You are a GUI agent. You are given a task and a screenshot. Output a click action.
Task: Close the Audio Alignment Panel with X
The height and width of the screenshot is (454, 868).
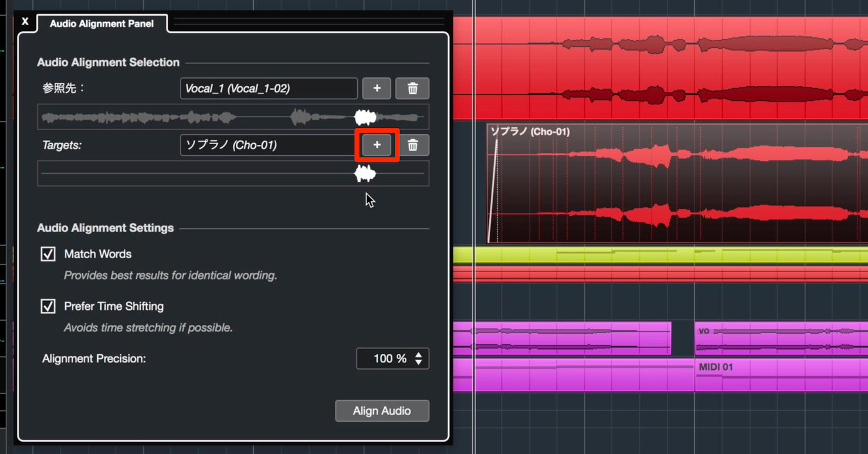click(x=25, y=22)
